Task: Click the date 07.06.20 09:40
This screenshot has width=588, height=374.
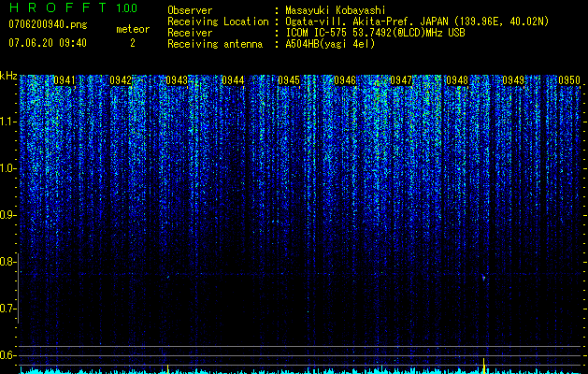Action: click(48, 43)
